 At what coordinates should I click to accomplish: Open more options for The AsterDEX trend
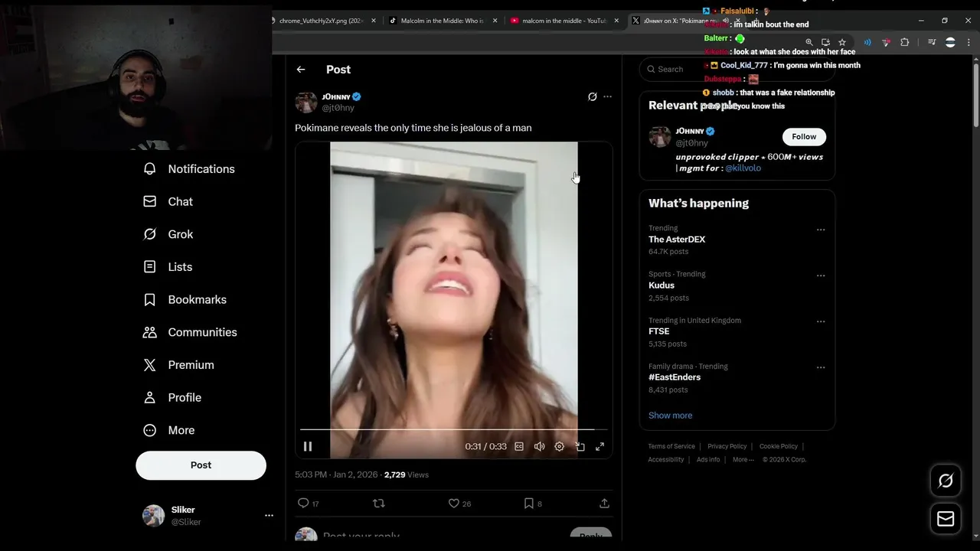click(x=821, y=230)
